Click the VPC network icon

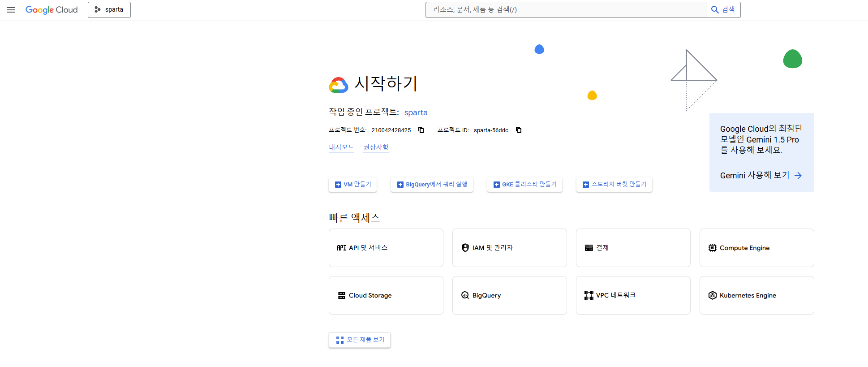pyautogui.click(x=589, y=295)
